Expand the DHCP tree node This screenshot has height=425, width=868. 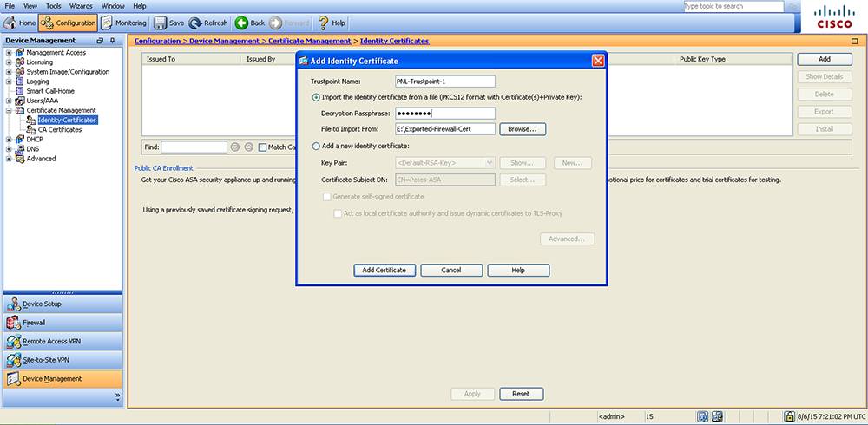pyautogui.click(x=9, y=140)
